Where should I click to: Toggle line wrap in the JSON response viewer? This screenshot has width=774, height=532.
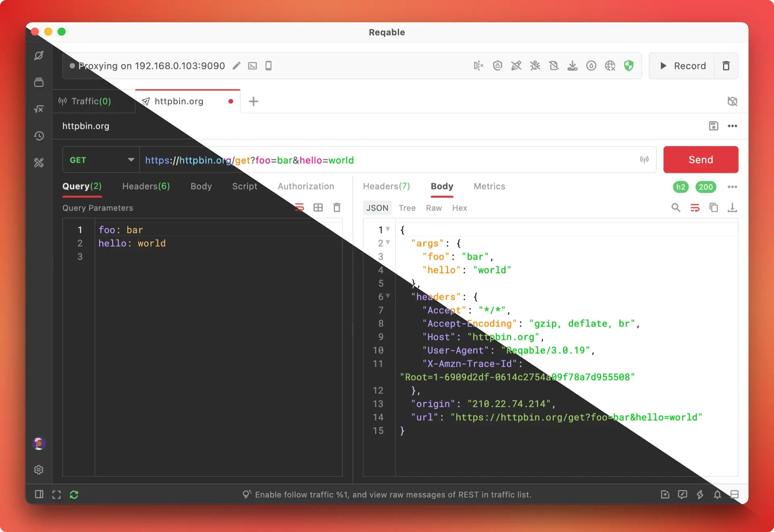695,208
